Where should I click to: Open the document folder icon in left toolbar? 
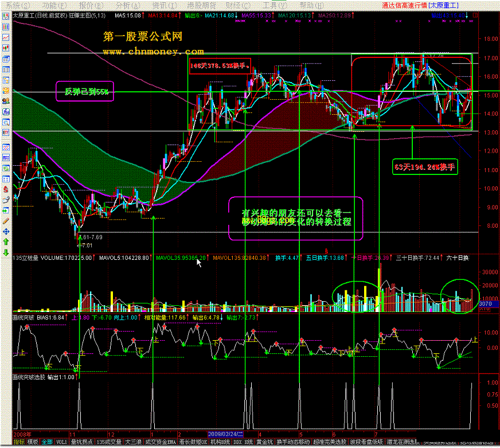click(x=6, y=80)
